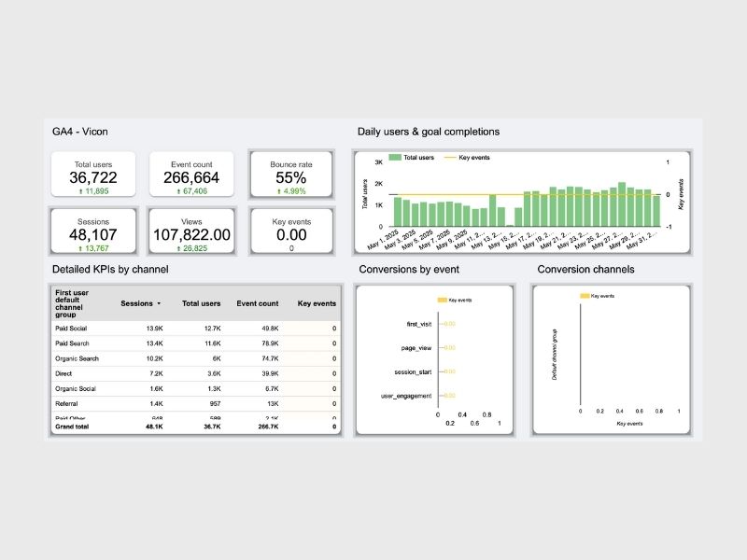747x560 pixels.
Task: Click the Key events column header
Action: (317, 304)
